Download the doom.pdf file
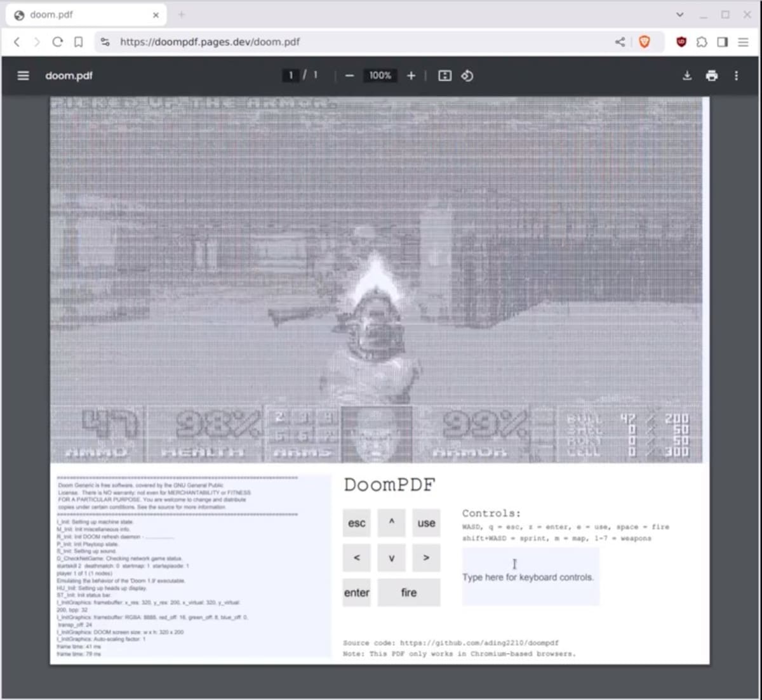Screen dimensions: 762x700 pyautogui.click(x=687, y=76)
